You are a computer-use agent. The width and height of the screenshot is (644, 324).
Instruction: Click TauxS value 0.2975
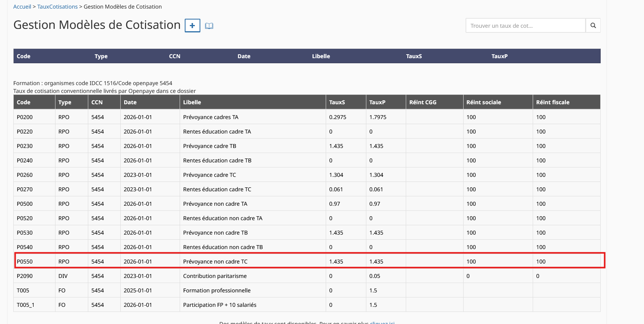point(337,117)
